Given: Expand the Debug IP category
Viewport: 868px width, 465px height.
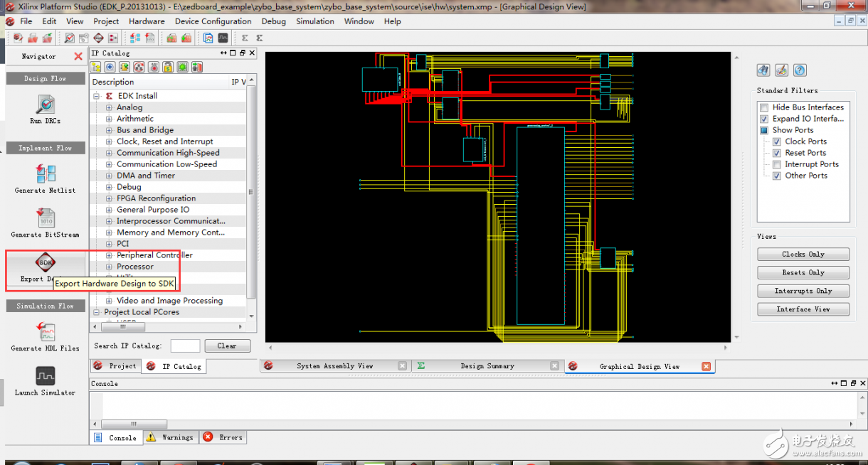Looking at the screenshot, I should pyautogui.click(x=110, y=187).
